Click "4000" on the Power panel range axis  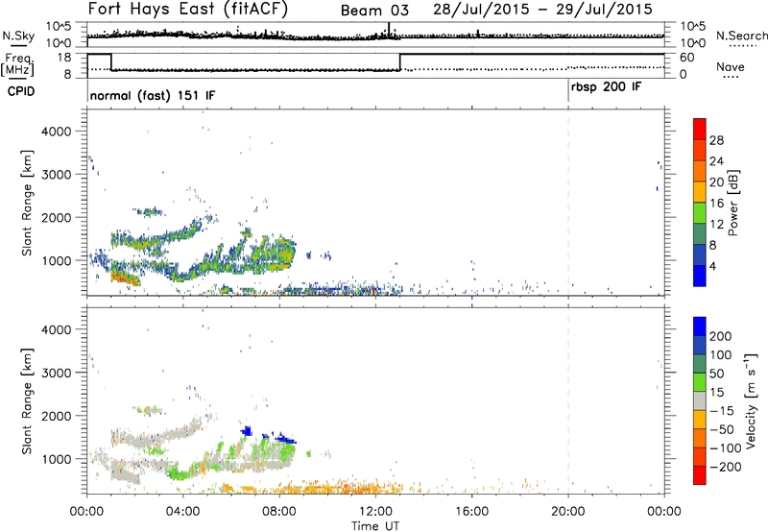[x=56, y=132]
